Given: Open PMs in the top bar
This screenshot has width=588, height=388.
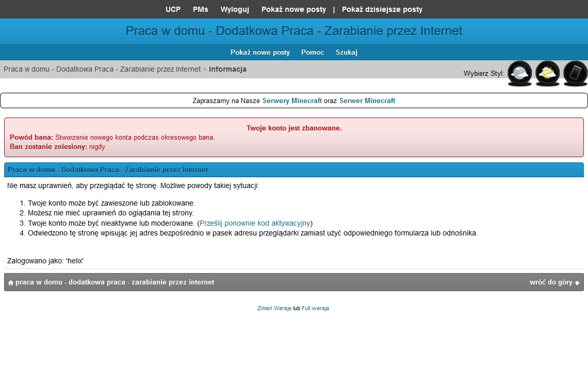Looking at the screenshot, I should pos(201,9).
